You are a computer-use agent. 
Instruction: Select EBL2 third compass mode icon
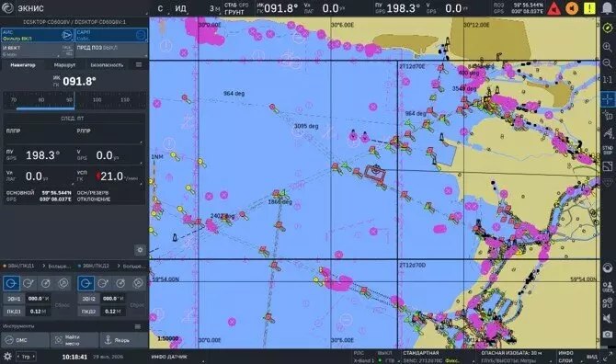click(120, 283)
